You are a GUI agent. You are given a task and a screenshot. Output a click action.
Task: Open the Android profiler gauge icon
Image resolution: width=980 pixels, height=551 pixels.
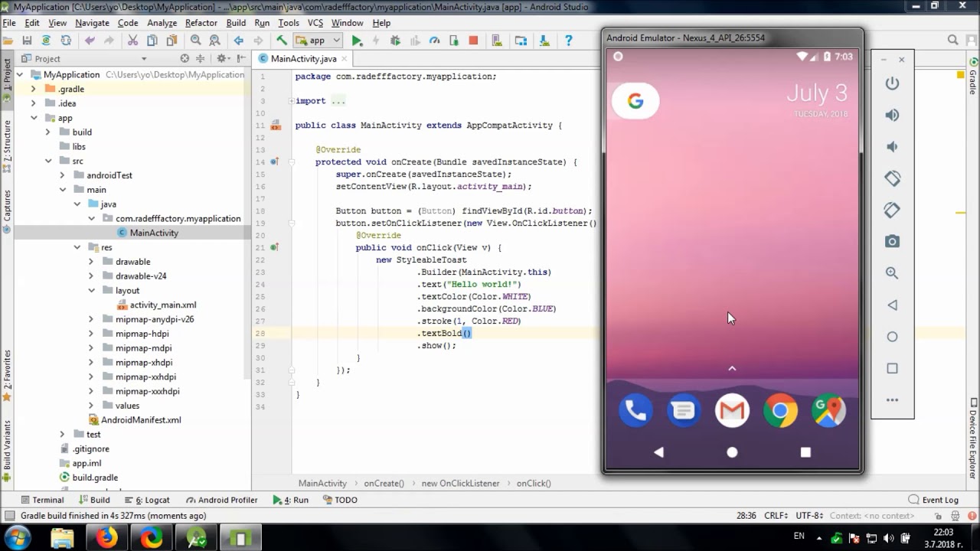point(435,41)
